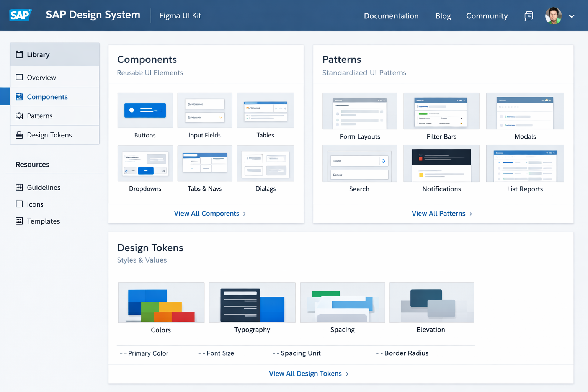Open the feedback chat icon in header
Image resolution: width=588 pixels, height=392 pixels.
click(x=529, y=16)
